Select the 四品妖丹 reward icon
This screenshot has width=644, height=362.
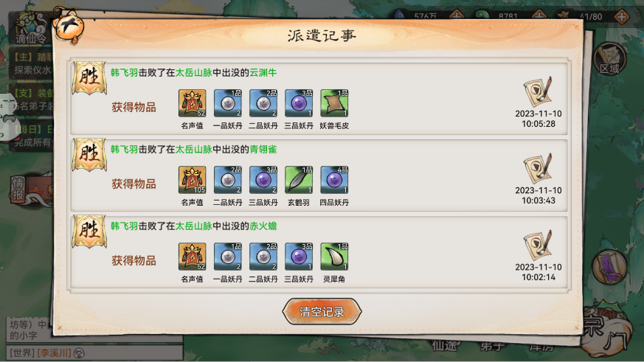[x=334, y=180]
